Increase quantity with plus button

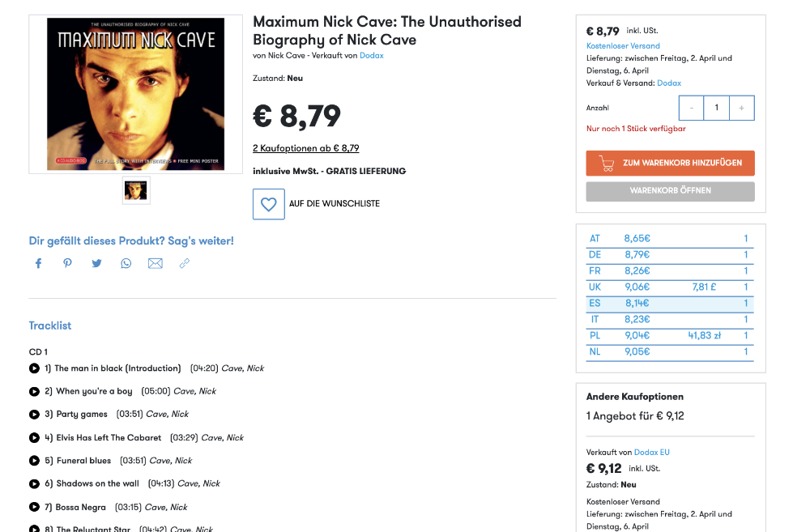[x=741, y=108]
